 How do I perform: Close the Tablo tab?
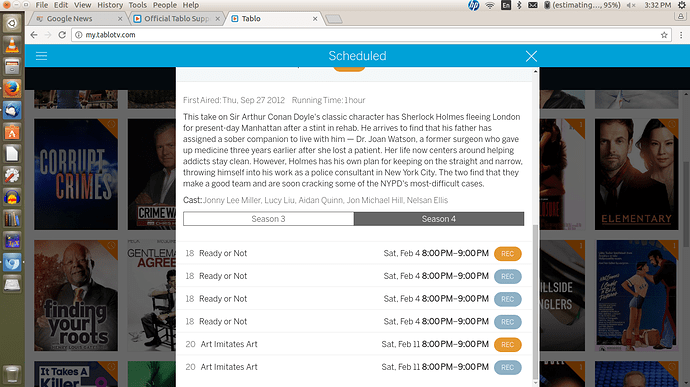point(315,19)
